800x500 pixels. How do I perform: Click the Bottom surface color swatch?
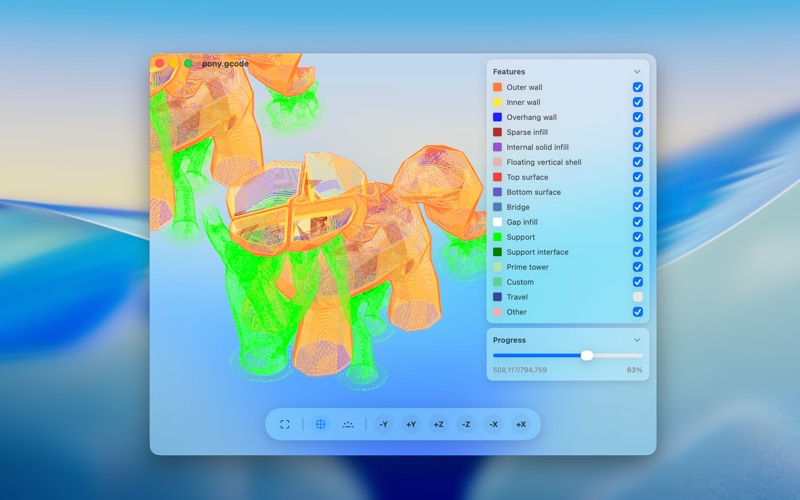[497, 192]
